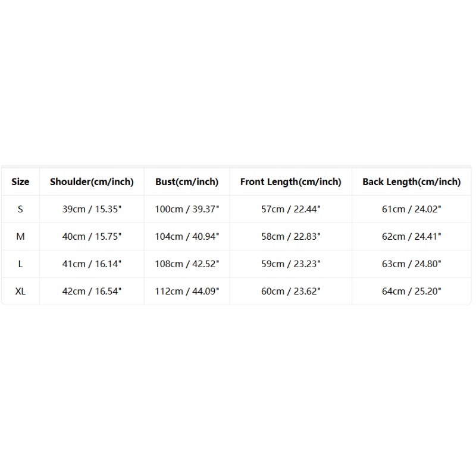Click the Bust(cm/inch) header cell

pyautogui.click(x=187, y=182)
